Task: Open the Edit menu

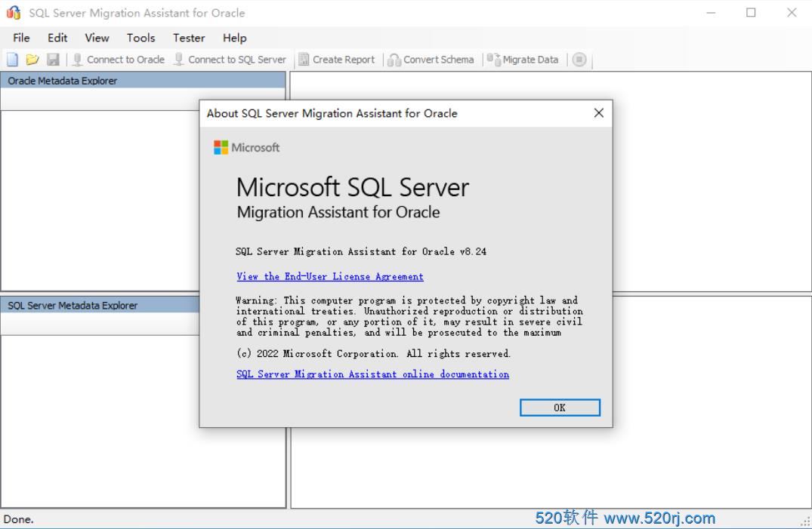Action: tap(57, 38)
